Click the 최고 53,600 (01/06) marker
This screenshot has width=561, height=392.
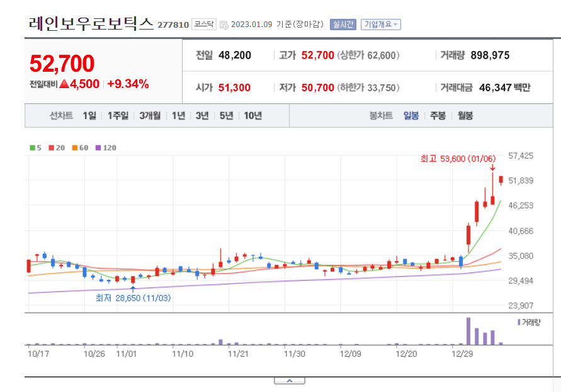pos(458,159)
